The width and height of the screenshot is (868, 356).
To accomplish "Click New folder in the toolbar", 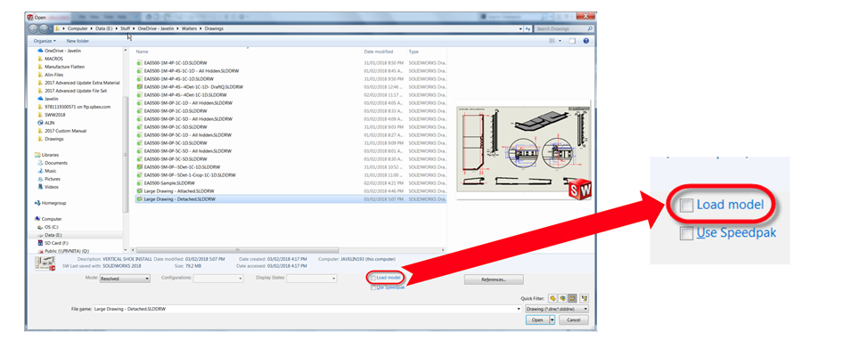I will [78, 41].
